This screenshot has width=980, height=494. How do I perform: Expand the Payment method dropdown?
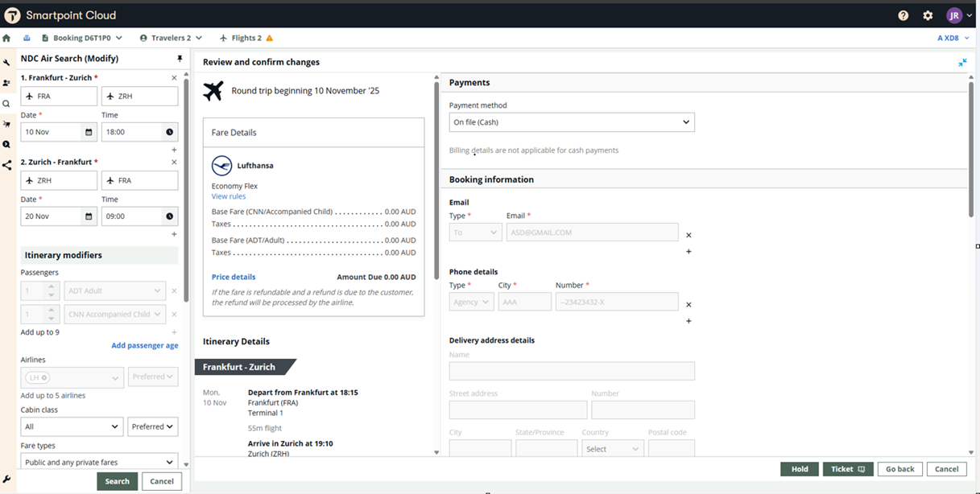click(x=571, y=122)
